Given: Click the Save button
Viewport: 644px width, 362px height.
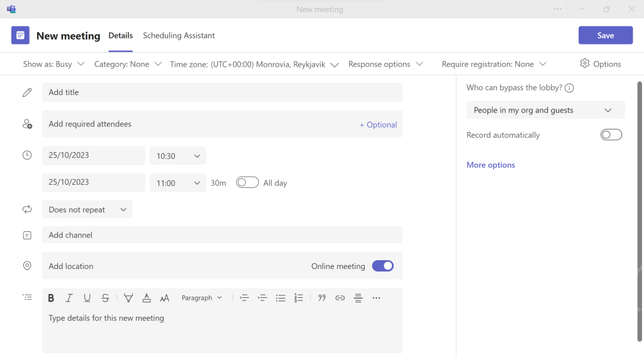Looking at the screenshot, I should tap(606, 35).
